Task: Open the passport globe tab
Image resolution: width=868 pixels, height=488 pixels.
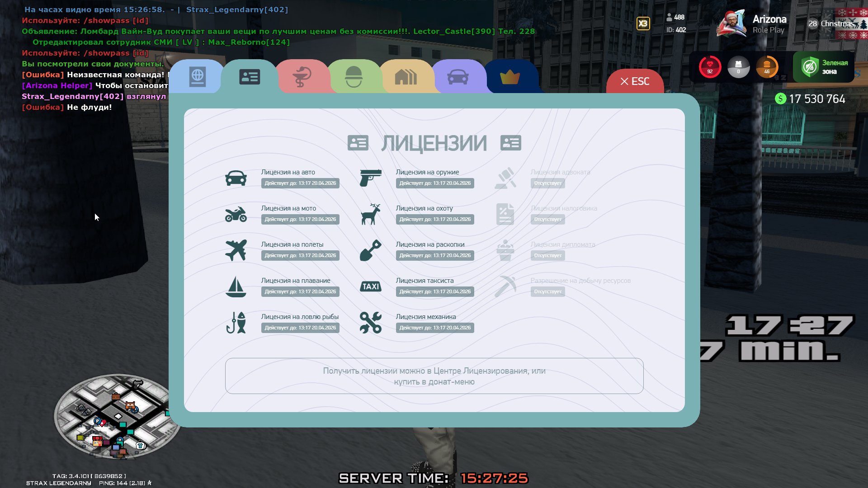Action: pyautogui.click(x=197, y=77)
